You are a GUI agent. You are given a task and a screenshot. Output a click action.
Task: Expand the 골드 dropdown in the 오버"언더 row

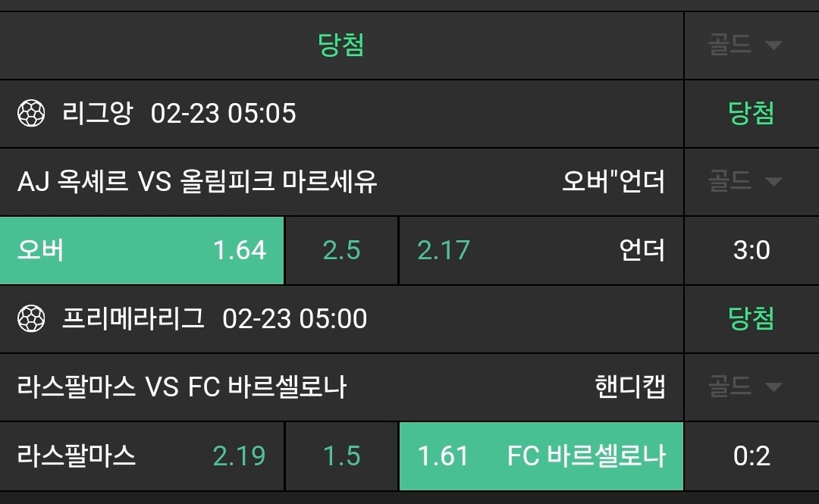click(751, 182)
